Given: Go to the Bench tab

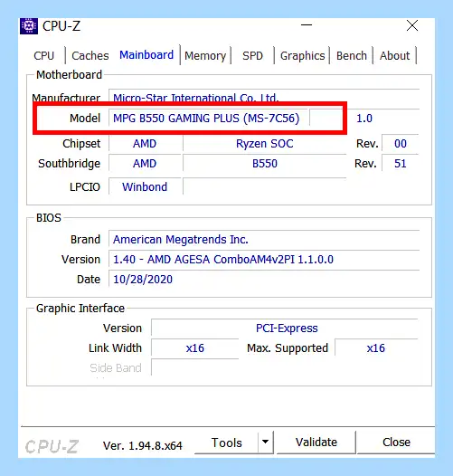Looking at the screenshot, I should (352, 56).
